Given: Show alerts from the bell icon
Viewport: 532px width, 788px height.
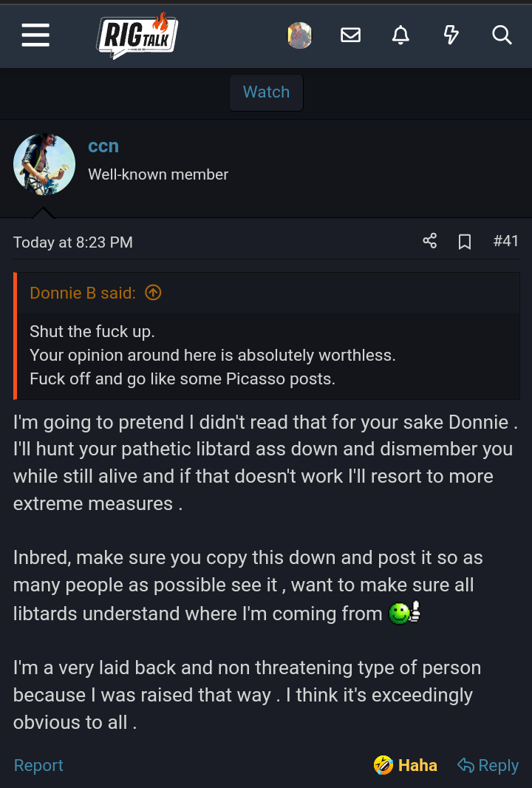Looking at the screenshot, I should (400, 35).
